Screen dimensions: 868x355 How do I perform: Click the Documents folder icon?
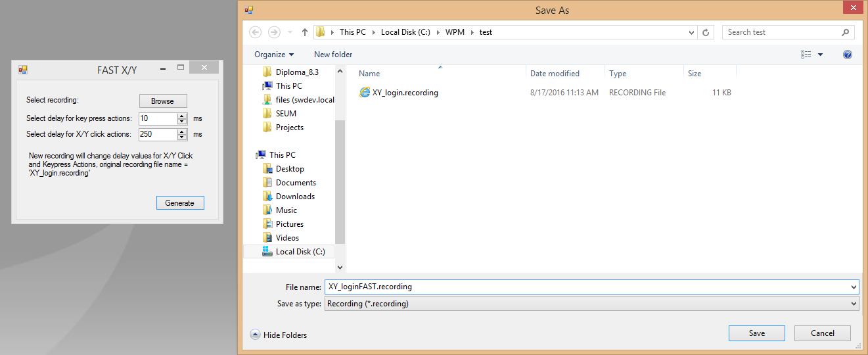pos(267,183)
